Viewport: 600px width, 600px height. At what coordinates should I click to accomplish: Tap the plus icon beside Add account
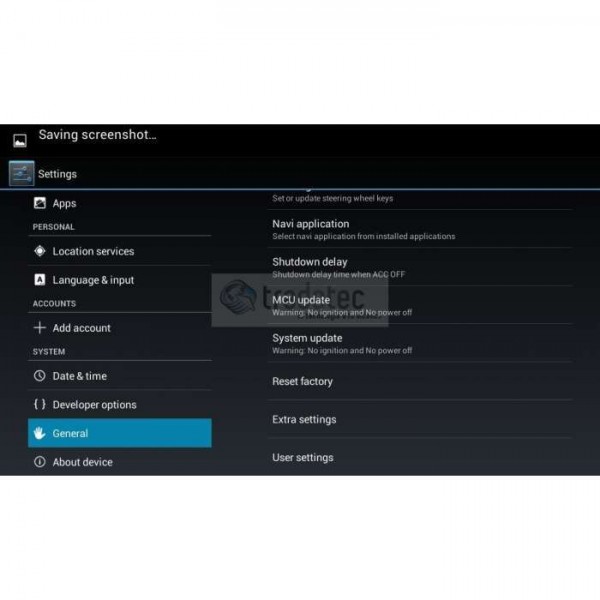(40, 328)
